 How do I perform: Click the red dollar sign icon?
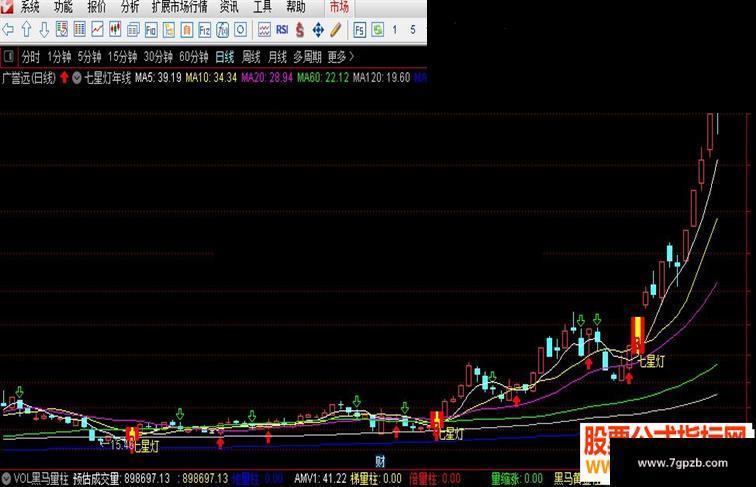(300, 30)
